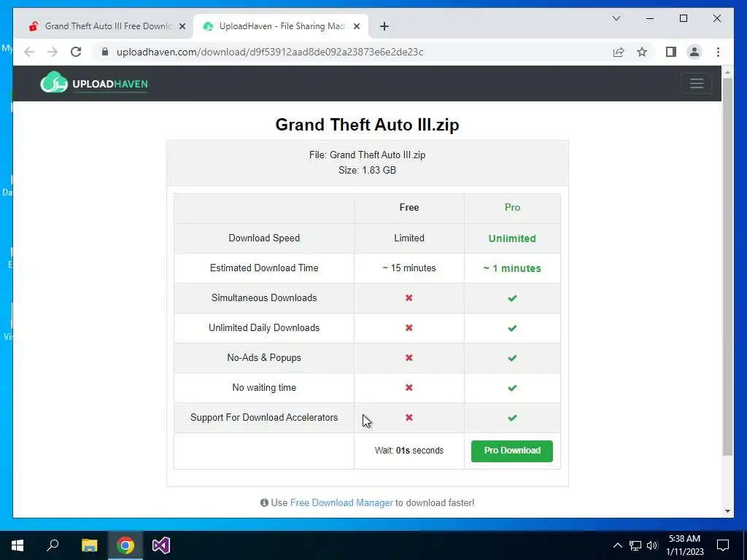Click the green check for No-Ads & Popups
The image size is (747, 560).
[512, 358]
